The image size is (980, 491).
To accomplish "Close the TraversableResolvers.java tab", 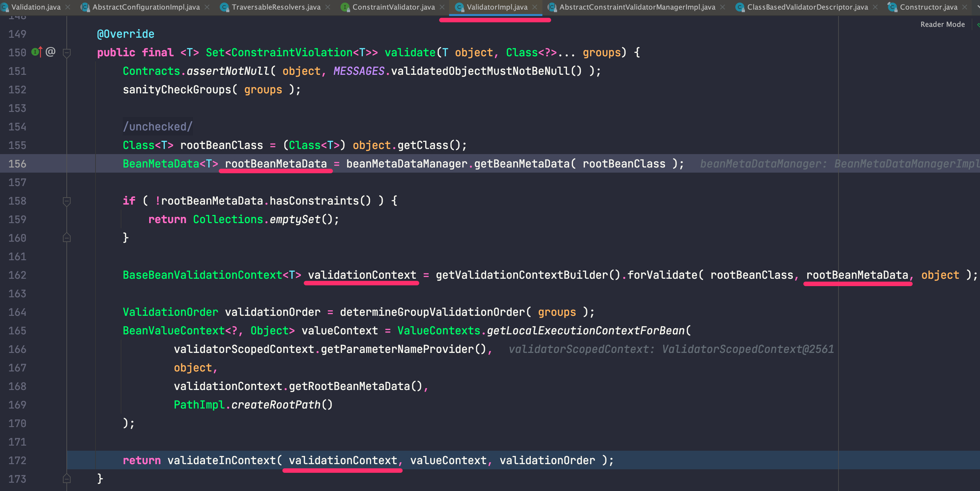I will click(x=327, y=7).
